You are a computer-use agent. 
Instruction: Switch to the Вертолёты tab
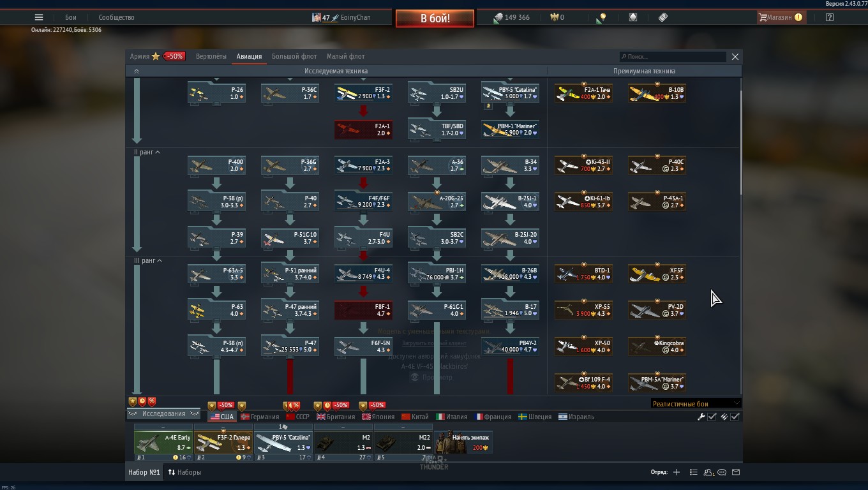click(211, 56)
